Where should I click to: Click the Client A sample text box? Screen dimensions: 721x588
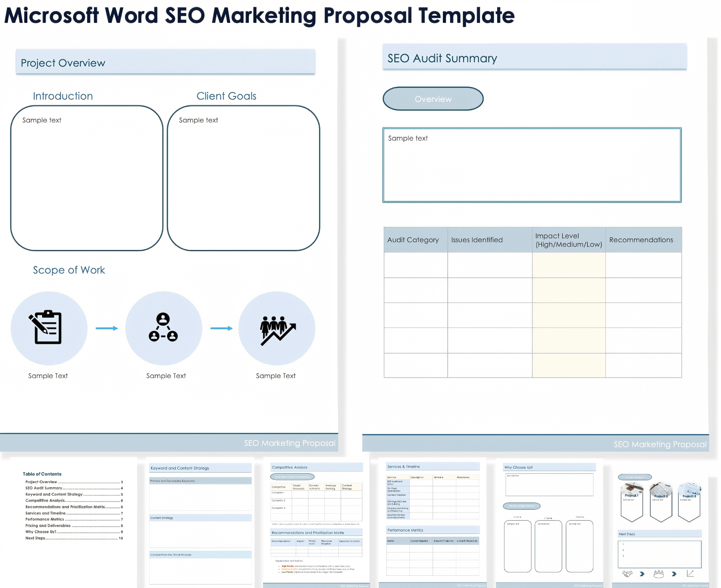tap(518, 546)
